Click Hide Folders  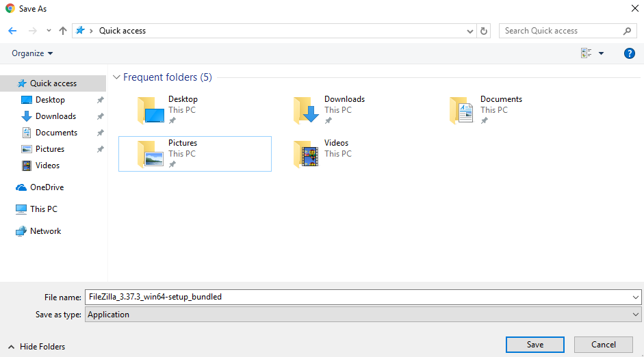[x=36, y=347]
